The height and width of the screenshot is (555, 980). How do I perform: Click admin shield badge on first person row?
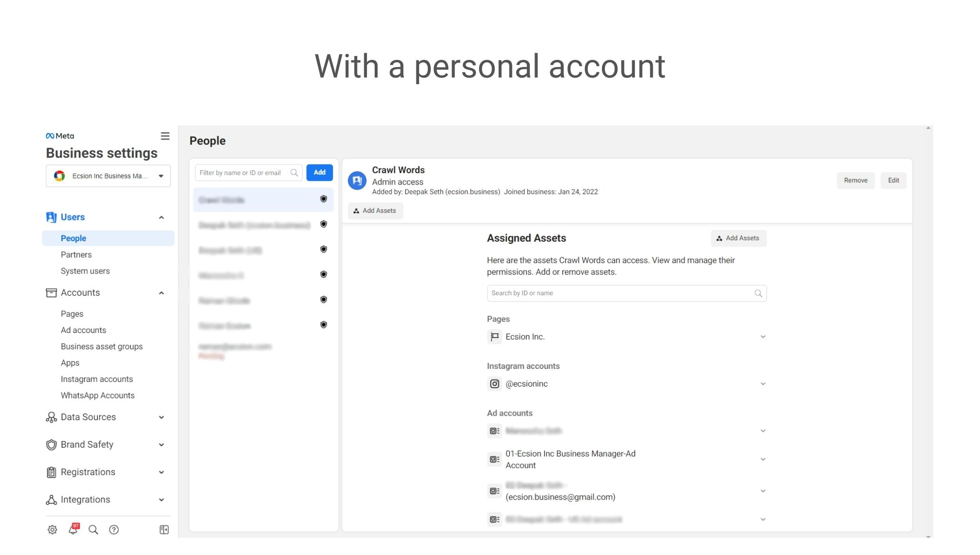coord(323,199)
